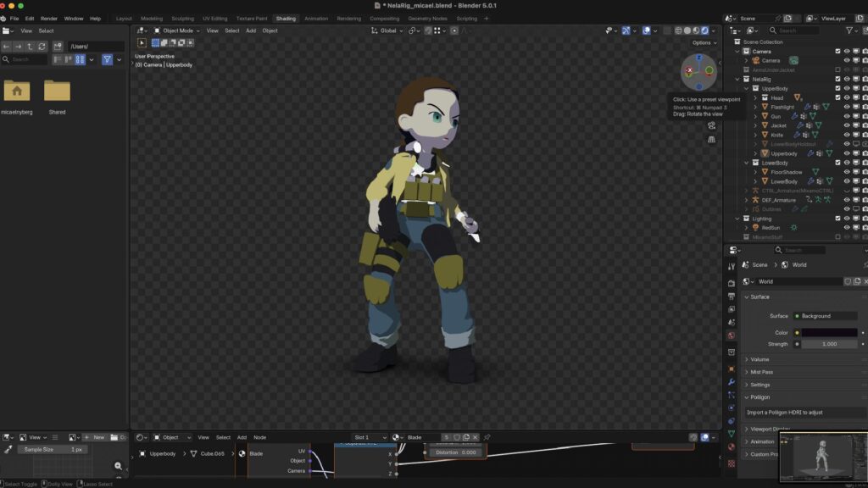The width and height of the screenshot is (868, 488).
Task: Switch to the Geometry Nodes workspace tab
Action: pyautogui.click(x=426, y=18)
